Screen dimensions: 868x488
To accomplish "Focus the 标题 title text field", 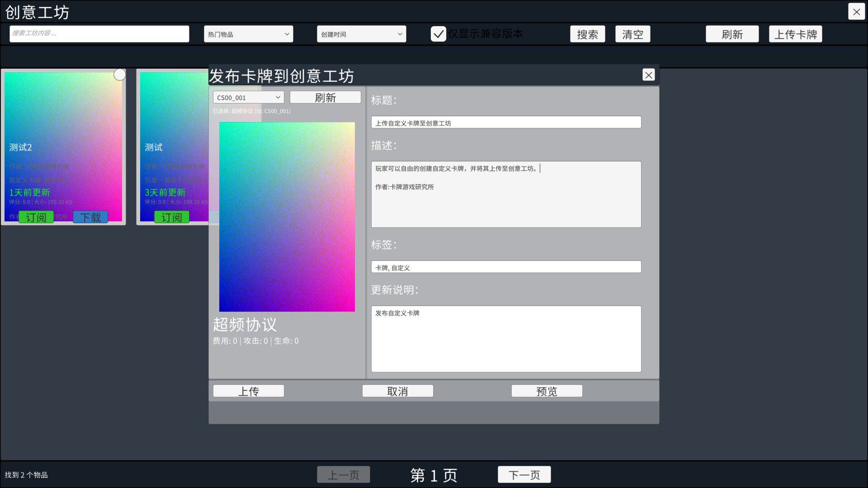I will click(x=505, y=122).
